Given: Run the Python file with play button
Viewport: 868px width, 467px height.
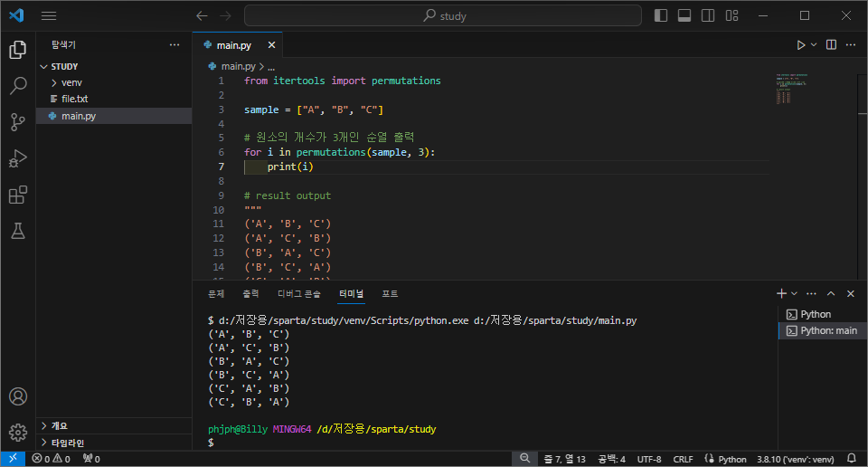Looking at the screenshot, I should (x=800, y=45).
